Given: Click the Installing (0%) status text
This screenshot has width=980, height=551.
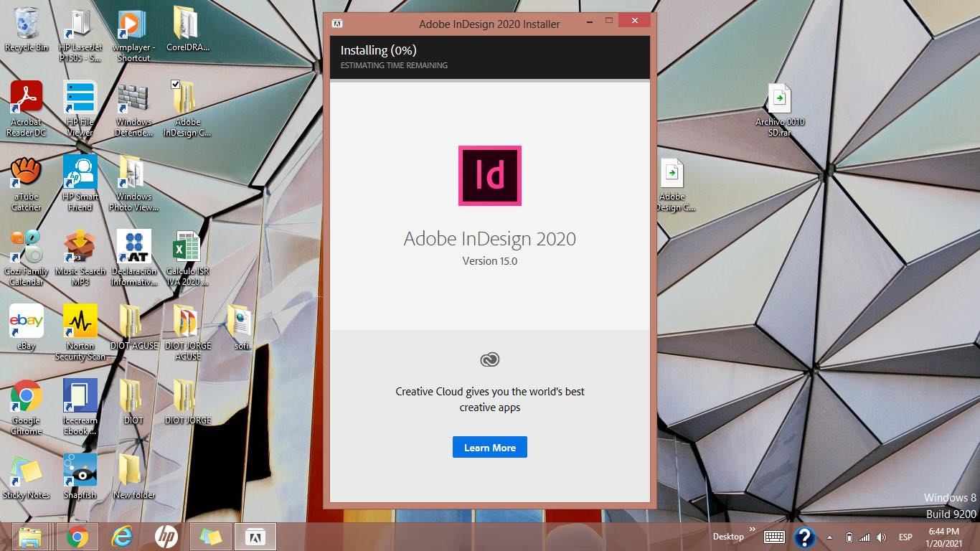Looking at the screenshot, I should click(x=378, y=50).
